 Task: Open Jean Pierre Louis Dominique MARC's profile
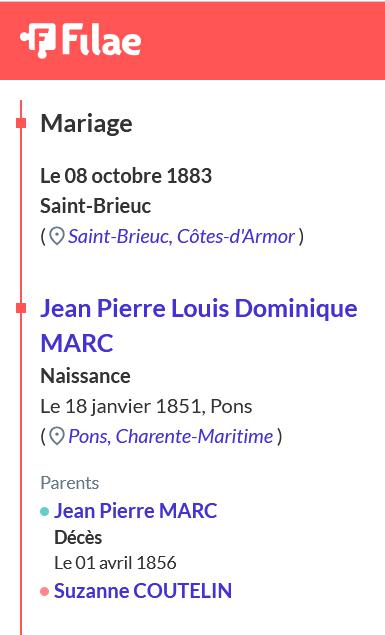click(199, 326)
